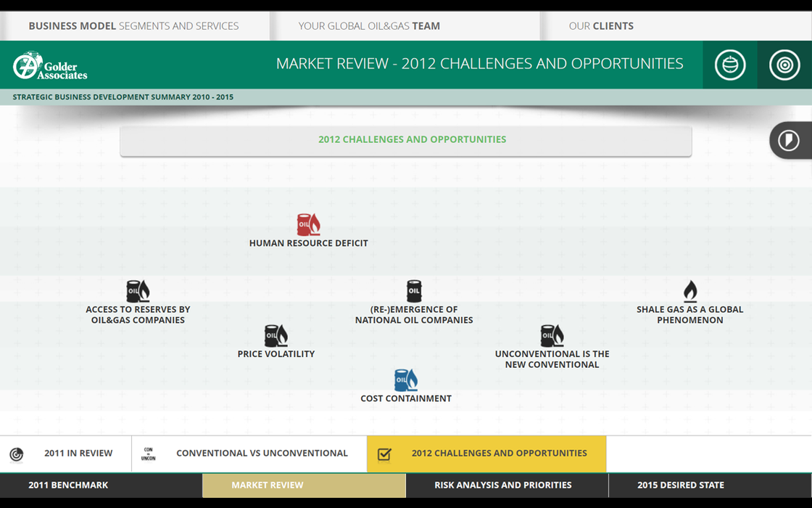Screen dimensions: 812x508
Task: Open the National Oil Companies barrel icon
Action: click(x=414, y=291)
